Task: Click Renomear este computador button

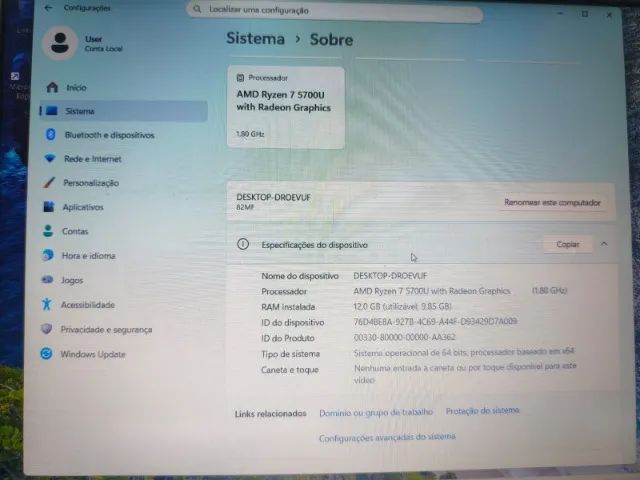Action: click(552, 202)
